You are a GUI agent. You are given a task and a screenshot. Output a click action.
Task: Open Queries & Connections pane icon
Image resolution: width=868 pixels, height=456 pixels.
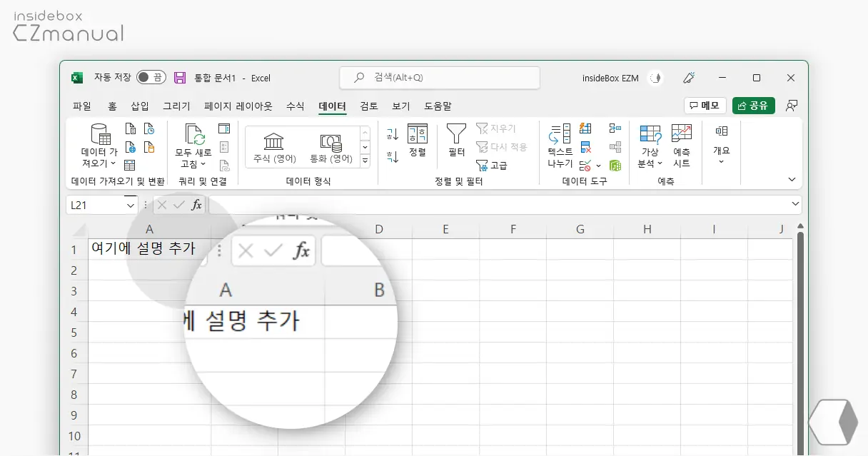[x=224, y=129]
